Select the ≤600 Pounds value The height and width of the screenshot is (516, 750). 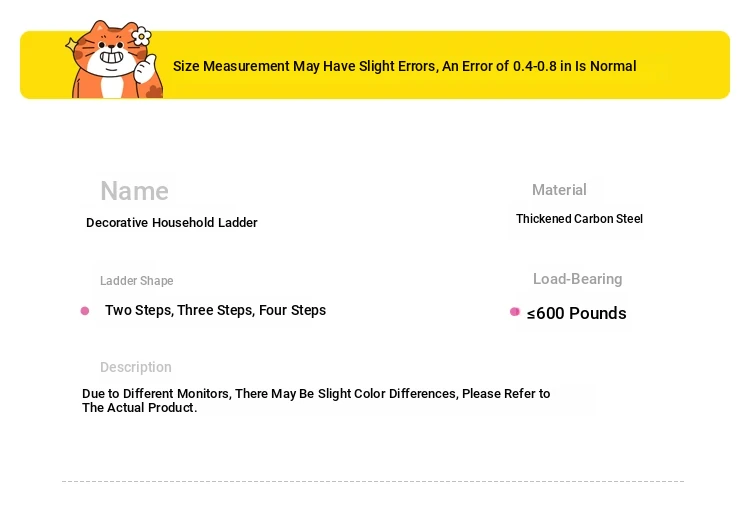[577, 314]
